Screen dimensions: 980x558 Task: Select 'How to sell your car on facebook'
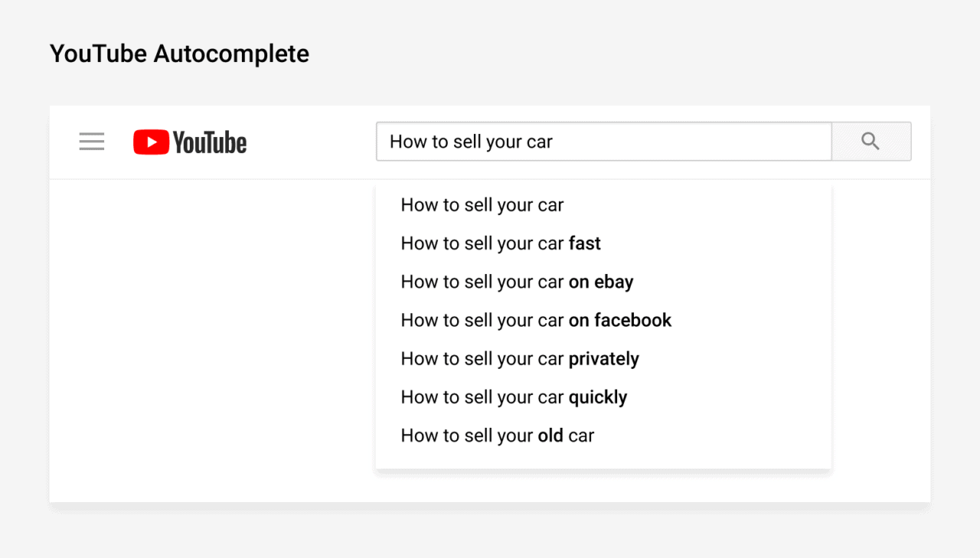(x=536, y=320)
